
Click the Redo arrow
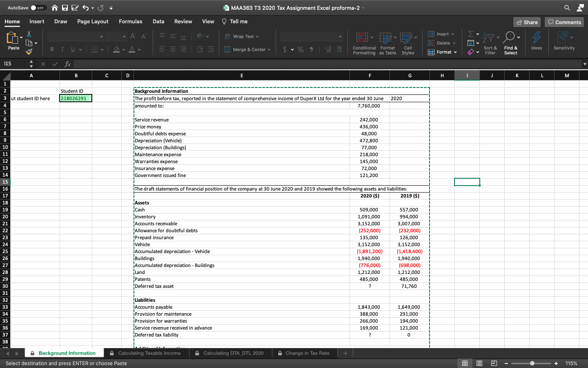pos(101,8)
